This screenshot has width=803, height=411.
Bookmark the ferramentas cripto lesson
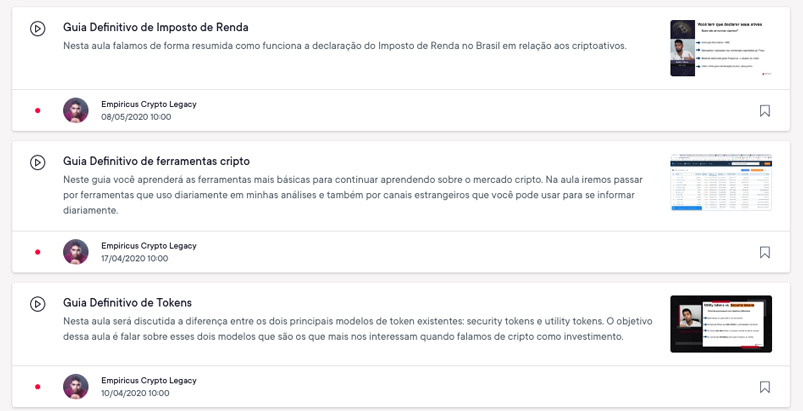(765, 252)
